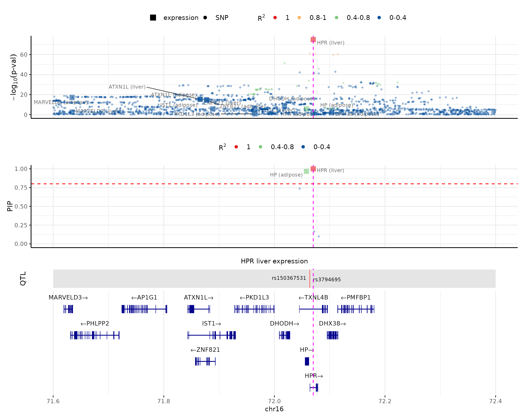
Task: Click the ATXN1L (liver) annotation label
Action: (127, 87)
